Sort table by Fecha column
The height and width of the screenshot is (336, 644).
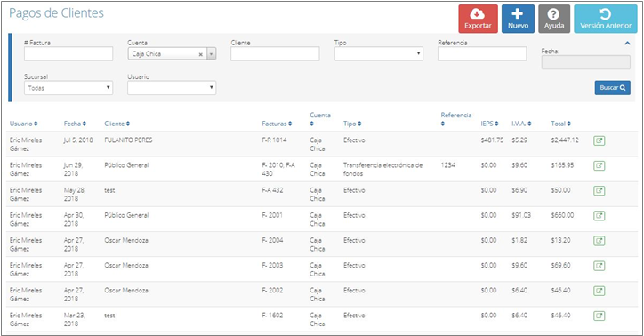click(75, 124)
